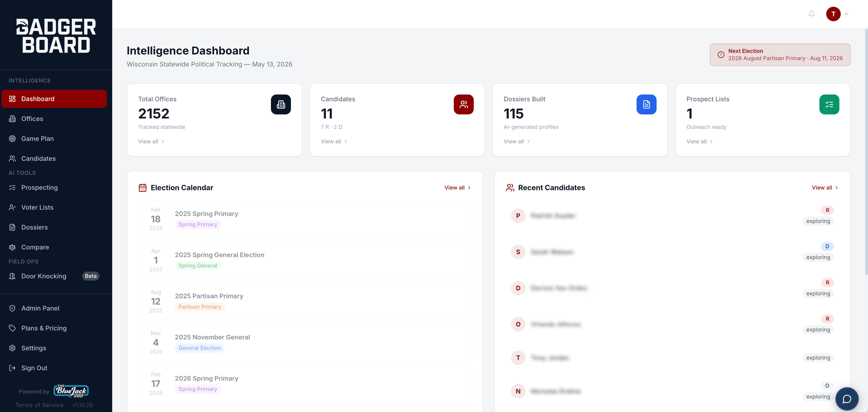Open the user avatar T menu
Image resolution: width=868 pixels, height=412 pixels.
833,14
